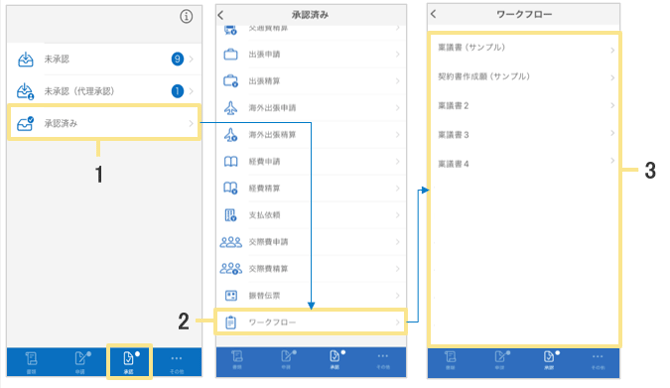Open the first bottom tab on the left screen
The height and width of the screenshot is (388, 670).
click(x=32, y=362)
